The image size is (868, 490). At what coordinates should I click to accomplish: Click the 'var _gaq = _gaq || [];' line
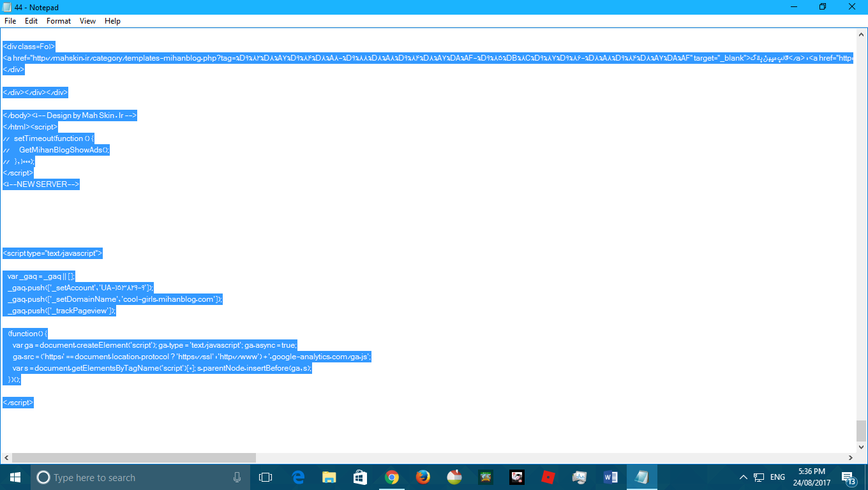tap(39, 276)
